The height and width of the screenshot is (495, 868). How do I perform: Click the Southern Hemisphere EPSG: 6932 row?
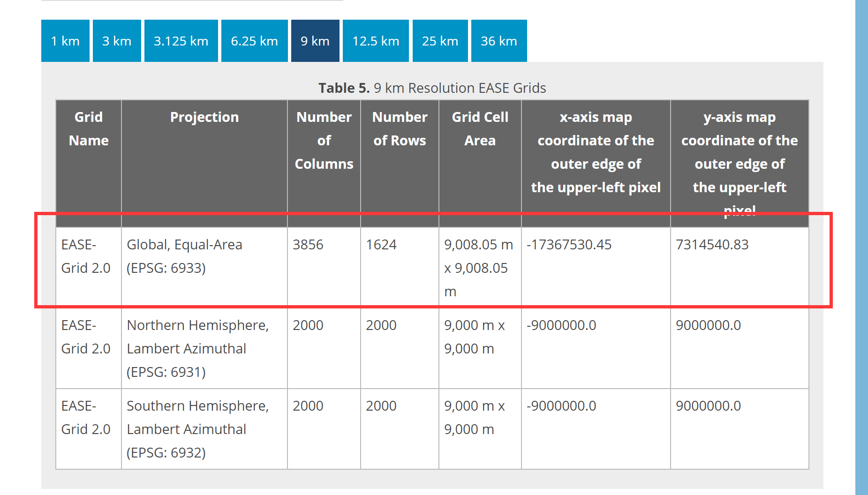(197, 429)
